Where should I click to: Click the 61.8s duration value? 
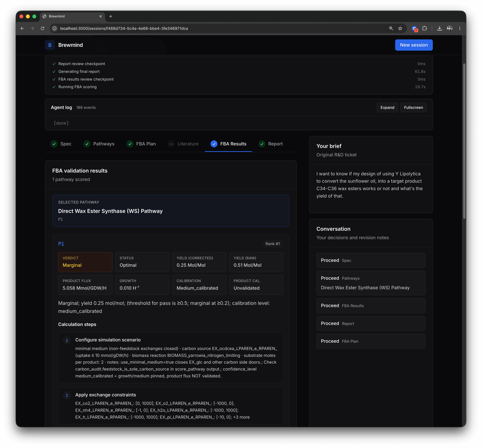[x=420, y=72]
